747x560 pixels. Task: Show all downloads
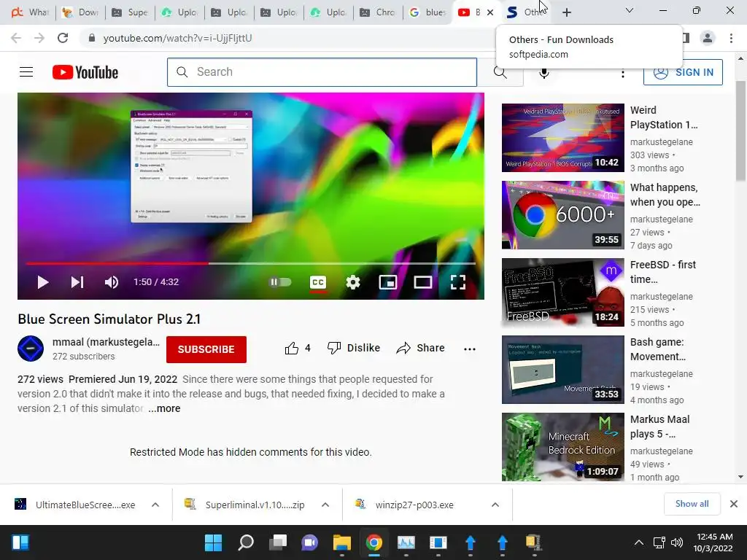(x=692, y=504)
